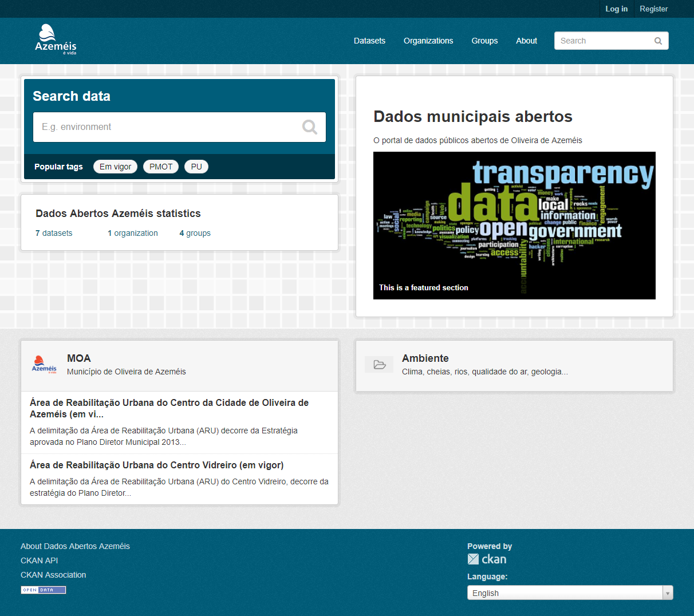The width and height of the screenshot is (694, 616).
Task: Select the Em vigor popular tag
Action: [115, 167]
